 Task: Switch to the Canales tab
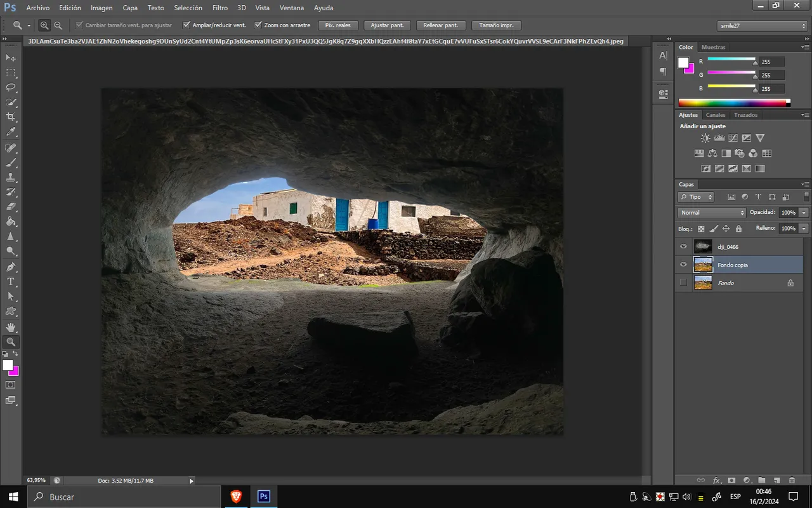pos(716,115)
